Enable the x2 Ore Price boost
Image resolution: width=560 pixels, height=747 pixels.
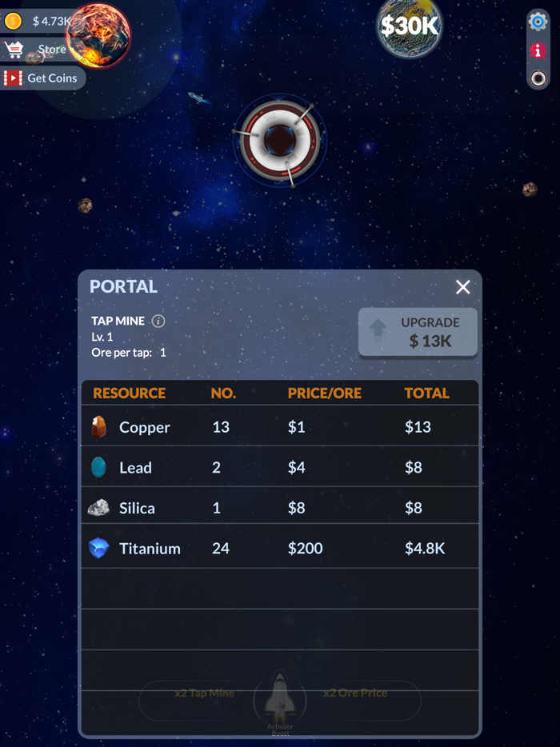[x=355, y=694]
